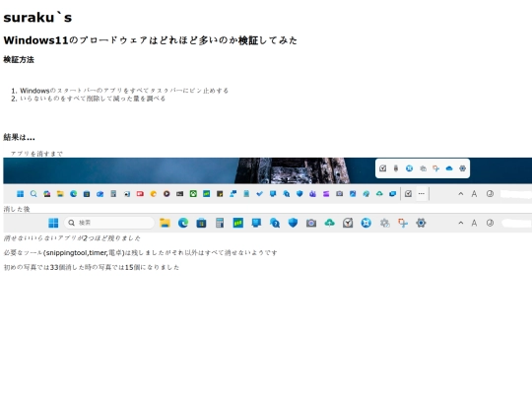Click sentence mentioning snippingtool,timer tools

141,253
